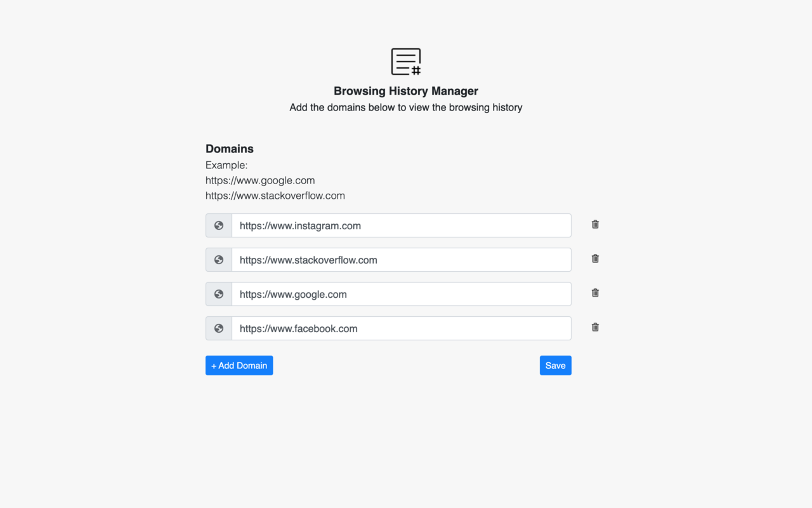Click the Browsing History Manager logo
This screenshot has height=508, width=812.
pyautogui.click(x=405, y=62)
